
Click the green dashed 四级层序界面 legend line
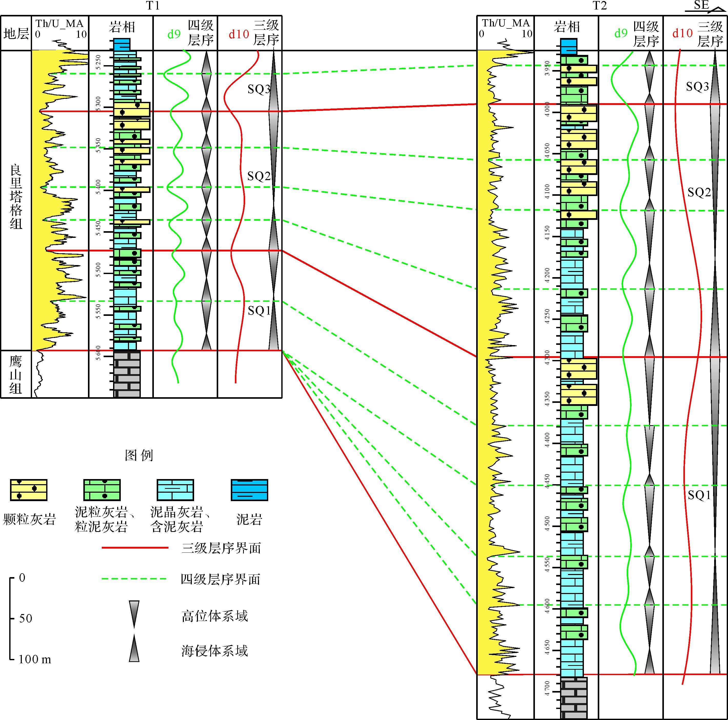pos(135,579)
